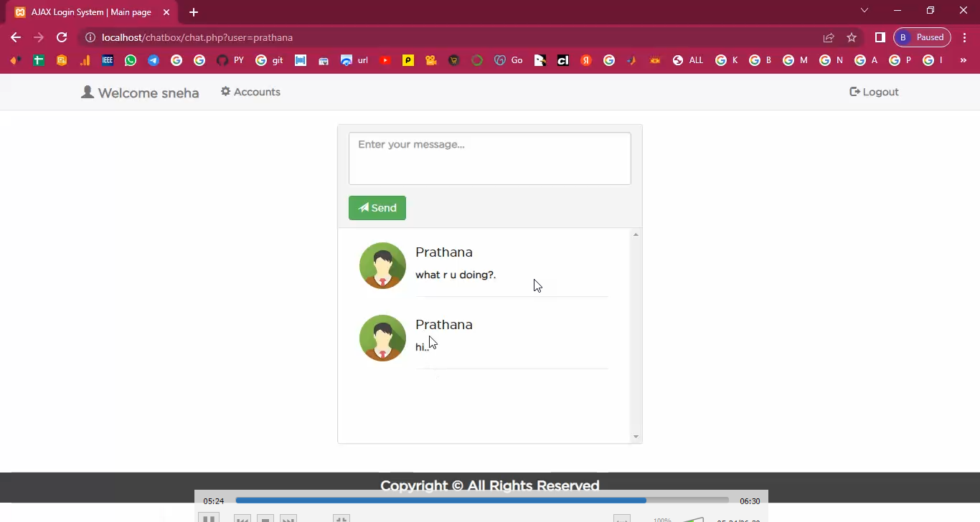Image resolution: width=980 pixels, height=522 pixels.
Task: Open the WhatsApp bookmark icon
Action: coord(131,61)
